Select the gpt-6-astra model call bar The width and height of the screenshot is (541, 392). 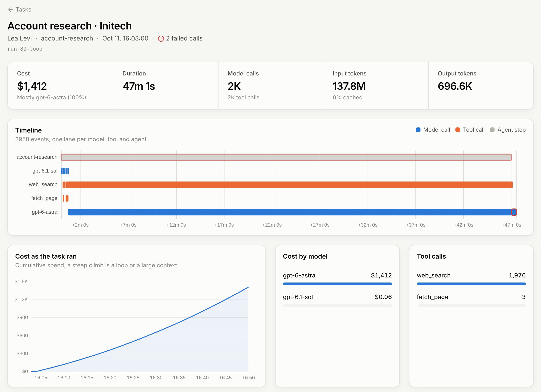coord(290,212)
